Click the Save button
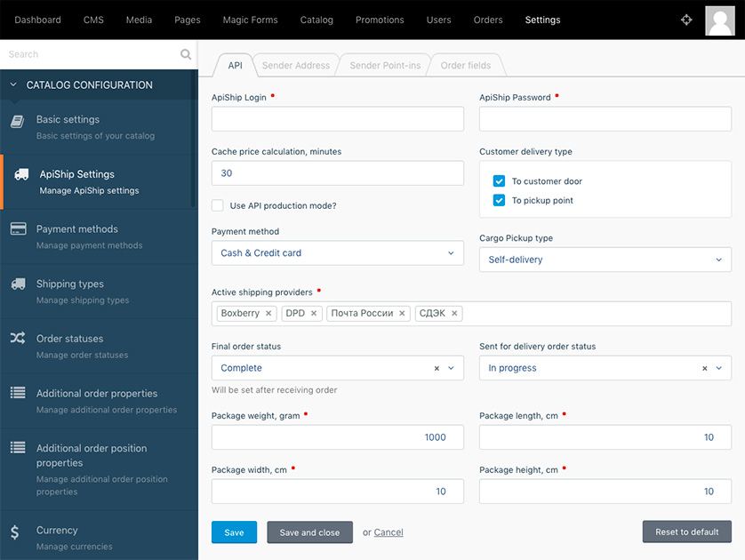This screenshot has width=745, height=560. click(x=234, y=532)
